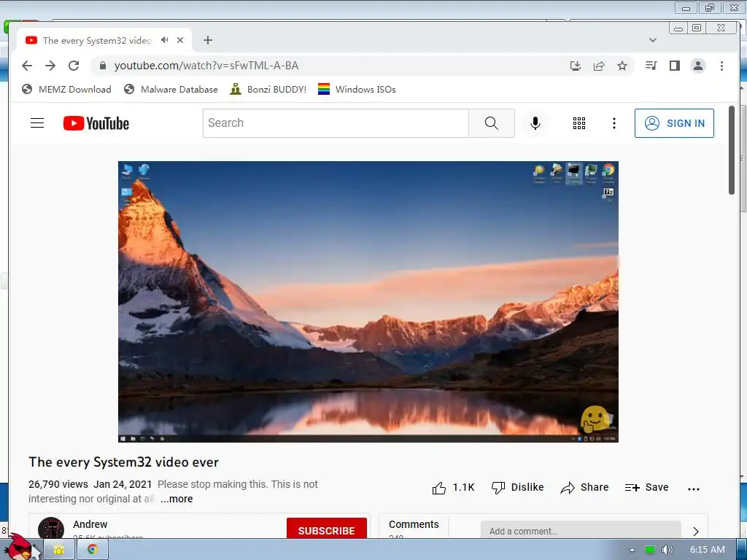Open YouTube settings three-dot menu

[x=614, y=122]
